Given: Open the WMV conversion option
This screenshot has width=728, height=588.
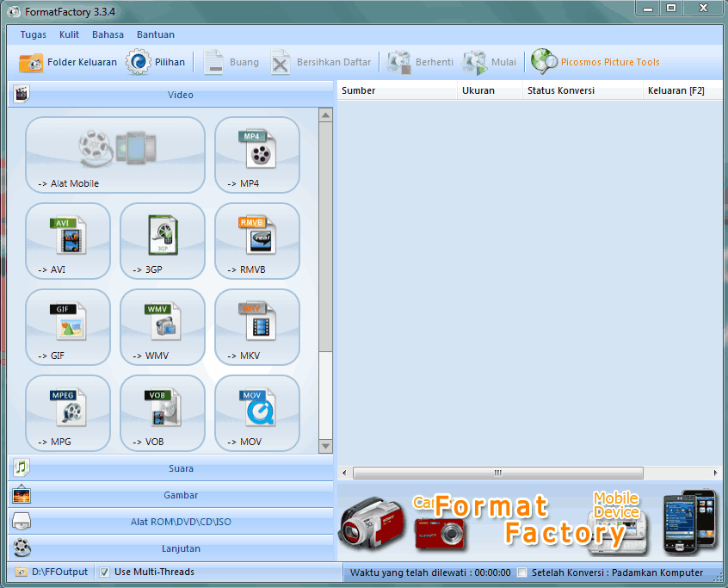Looking at the screenshot, I should [x=163, y=327].
